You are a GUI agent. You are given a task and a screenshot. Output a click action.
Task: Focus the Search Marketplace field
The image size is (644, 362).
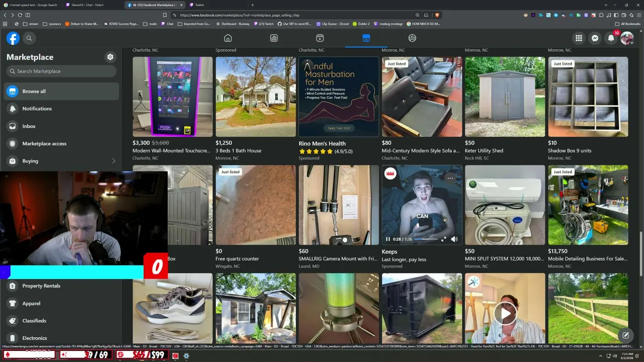[61, 71]
